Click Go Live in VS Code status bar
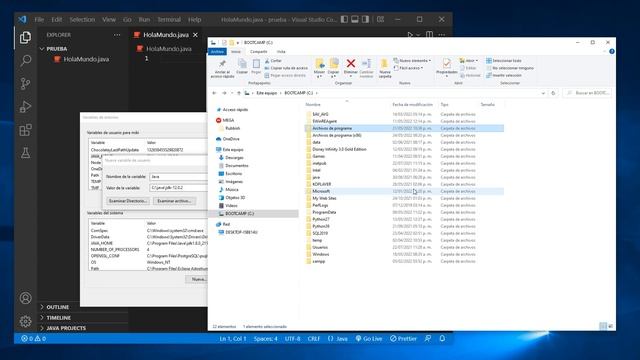The image size is (640, 360). click(x=369, y=338)
